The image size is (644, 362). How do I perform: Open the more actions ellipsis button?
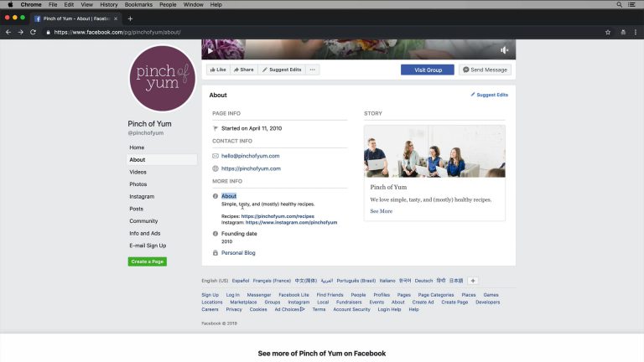(x=313, y=70)
